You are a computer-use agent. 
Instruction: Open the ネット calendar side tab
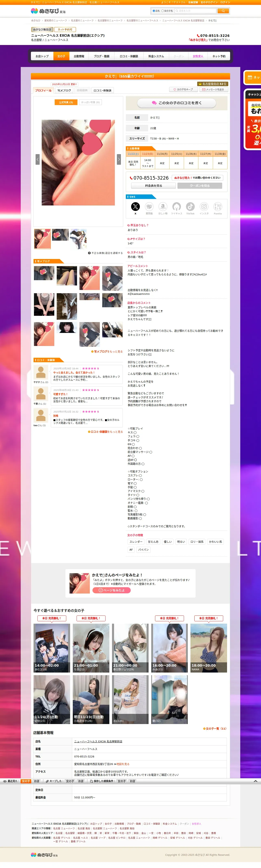pyautogui.click(x=253, y=78)
